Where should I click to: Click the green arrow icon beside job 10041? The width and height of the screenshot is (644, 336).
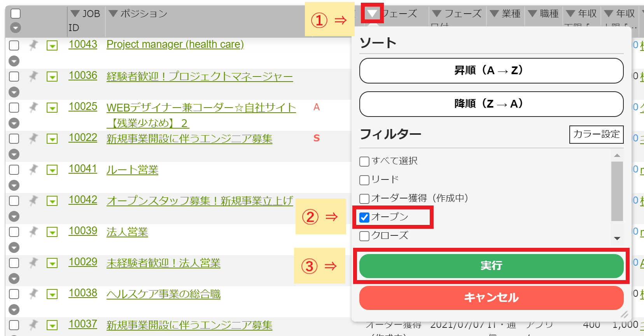52,170
